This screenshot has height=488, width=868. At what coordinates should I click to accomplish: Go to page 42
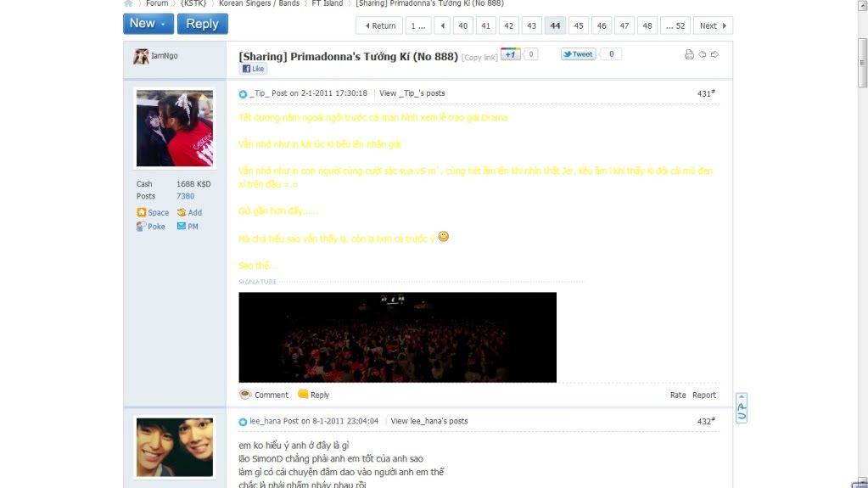(509, 25)
